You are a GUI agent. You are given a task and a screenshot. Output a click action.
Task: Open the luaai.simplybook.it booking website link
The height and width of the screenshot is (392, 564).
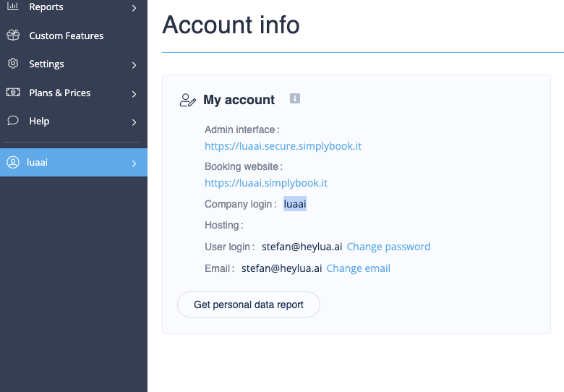click(x=266, y=183)
